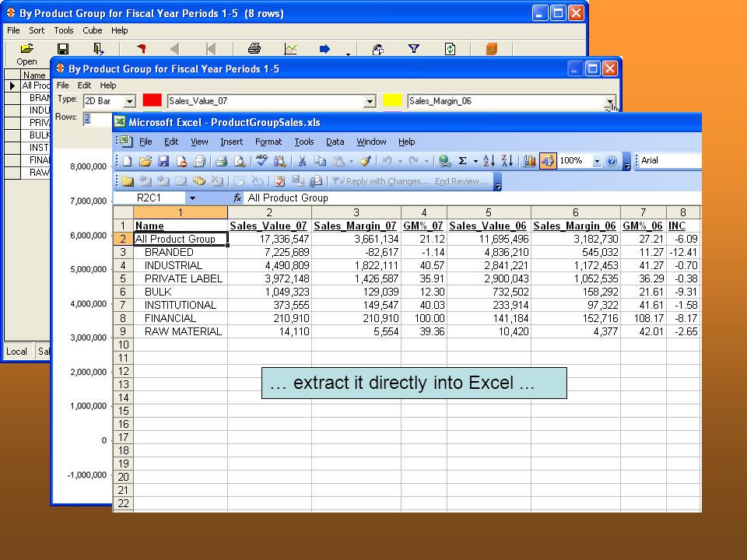
Task: Open Excel print preview
Action: 240,162
